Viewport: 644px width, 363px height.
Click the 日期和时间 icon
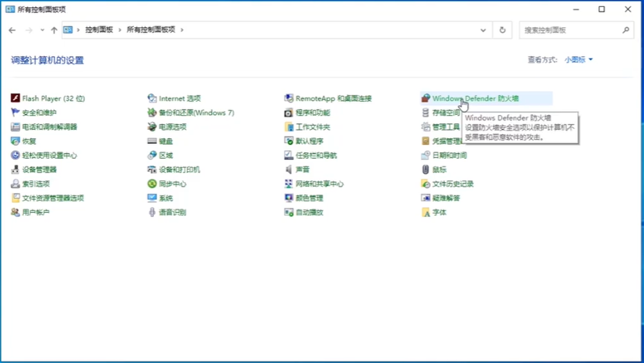pyautogui.click(x=426, y=155)
